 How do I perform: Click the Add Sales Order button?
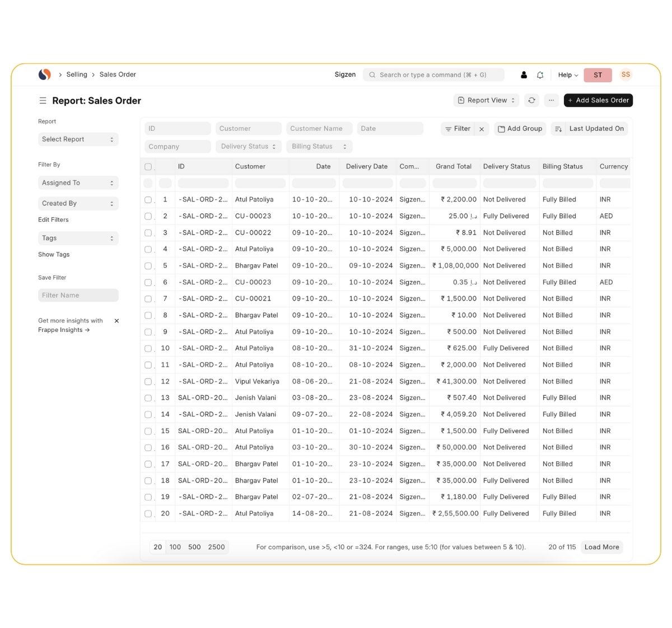(x=598, y=100)
